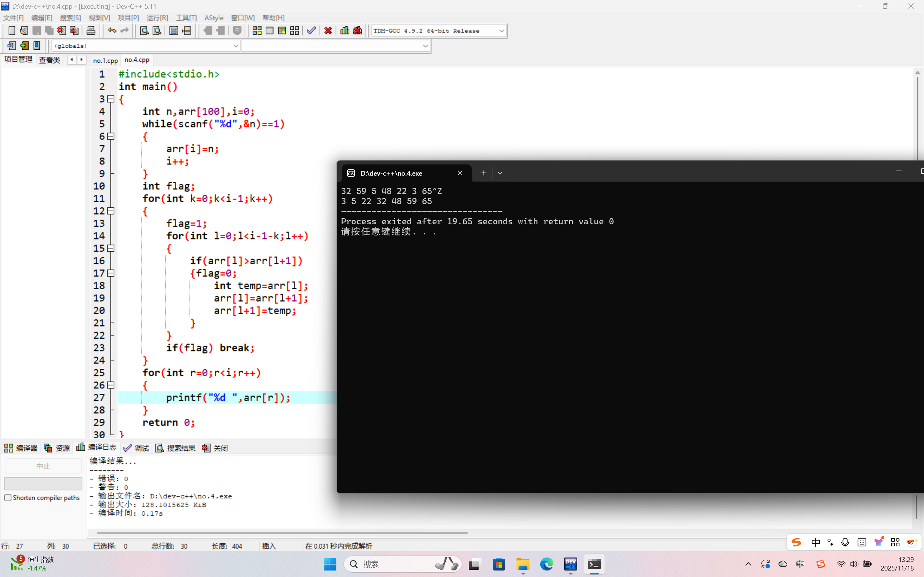Expand the (globals) scope dropdown

pyautogui.click(x=236, y=46)
